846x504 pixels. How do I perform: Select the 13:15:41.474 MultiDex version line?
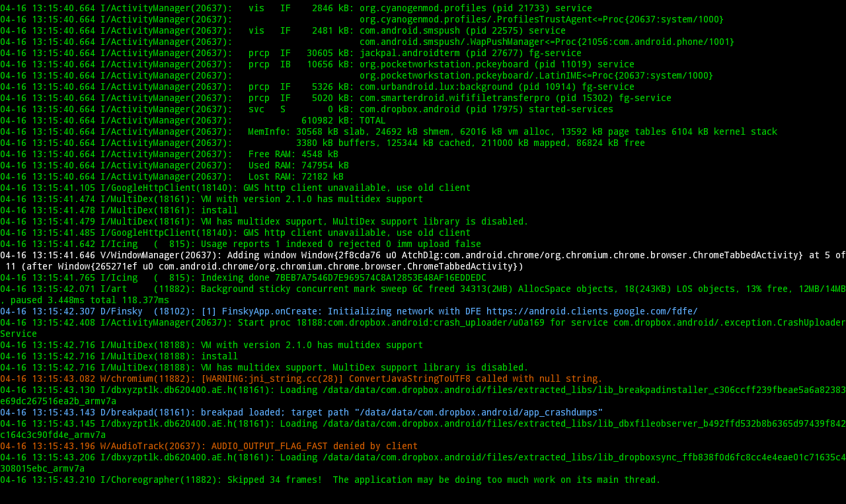pos(211,199)
